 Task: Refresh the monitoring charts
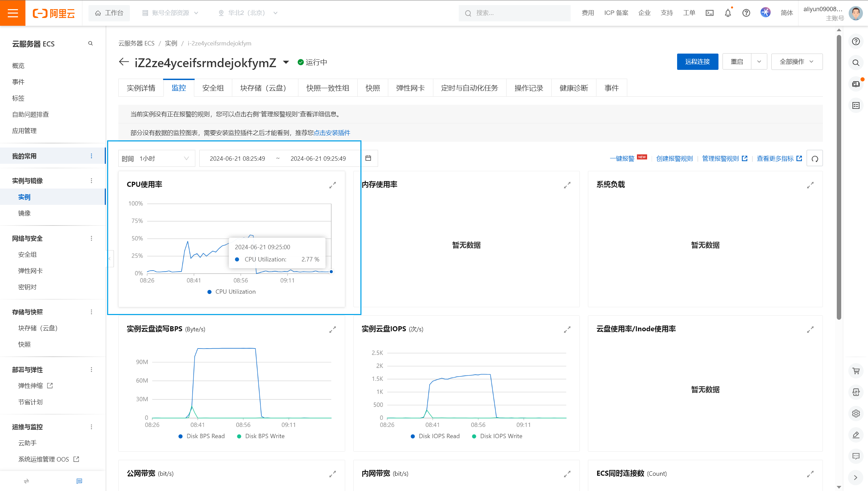pyautogui.click(x=815, y=158)
